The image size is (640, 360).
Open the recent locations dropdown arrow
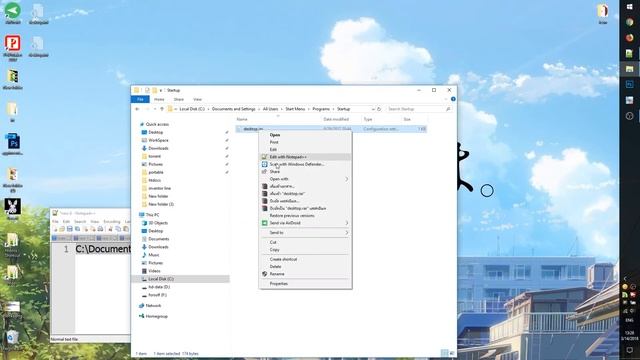[155, 109]
